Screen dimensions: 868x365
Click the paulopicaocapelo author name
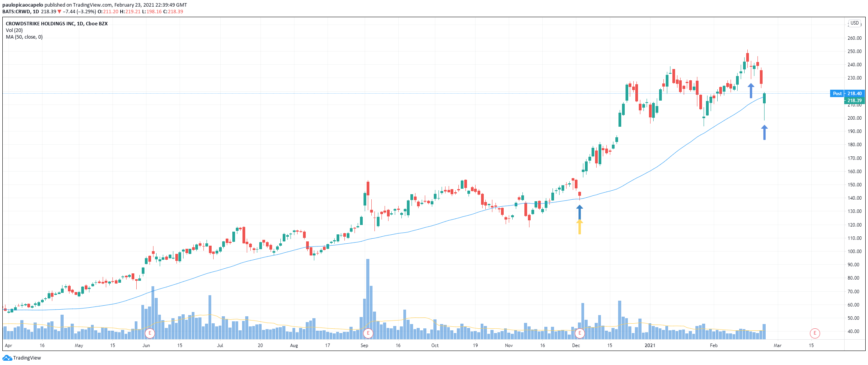click(x=23, y=5)
